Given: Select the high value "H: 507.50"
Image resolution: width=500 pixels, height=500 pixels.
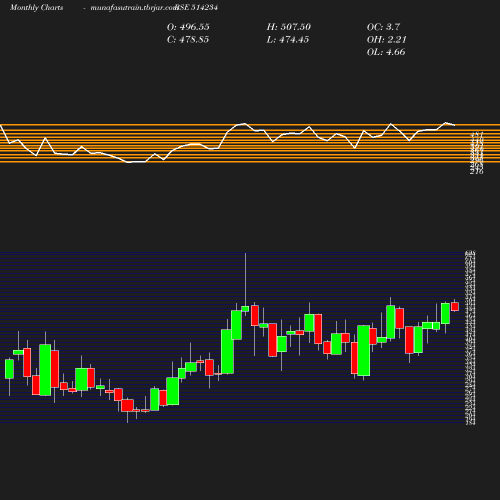Looking at the screenshot, I should pyautogui.click(x=289, y=27).
